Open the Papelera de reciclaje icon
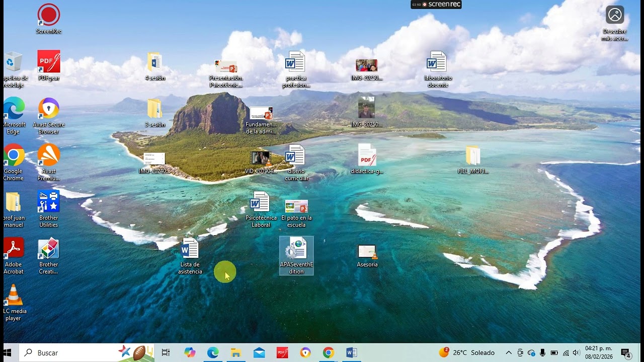 pyautogui.click(x=14, y=69)
